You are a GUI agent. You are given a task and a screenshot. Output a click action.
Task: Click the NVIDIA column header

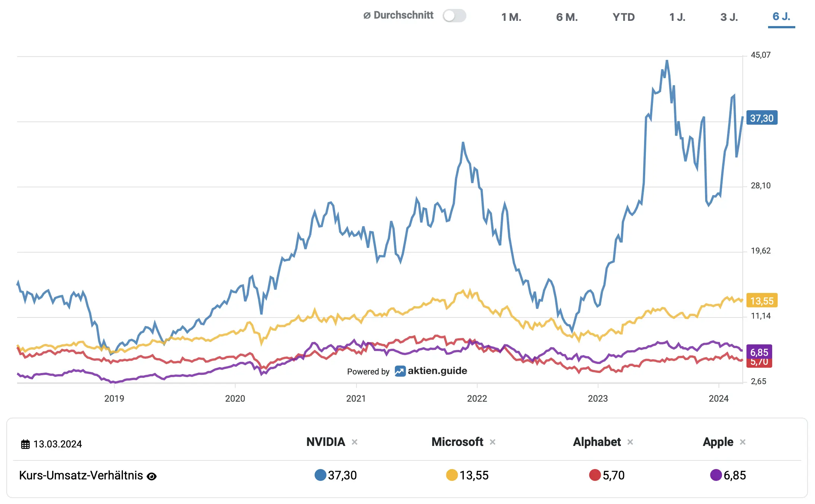pyautogui.click(x=326, y=442)
